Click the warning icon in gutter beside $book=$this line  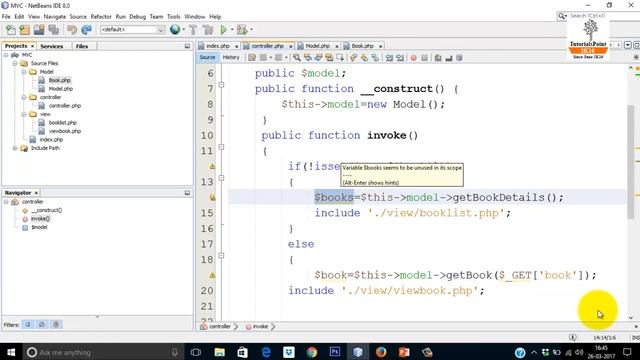pyautogui.click(x=212, y=276)
